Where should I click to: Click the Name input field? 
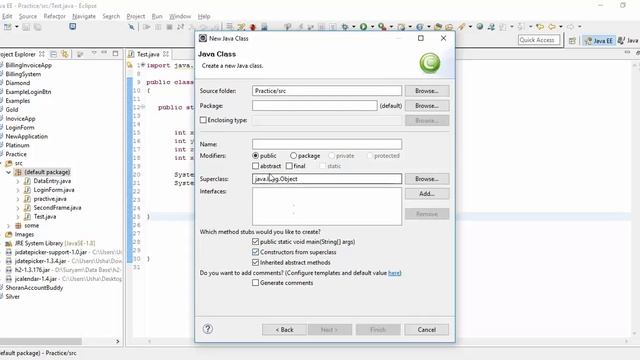pos(327,144)
